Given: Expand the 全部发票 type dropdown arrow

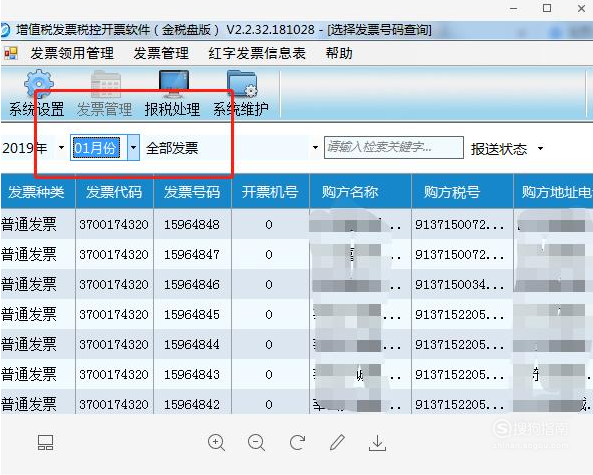Looking at the screenshot, I should tap(315, 147).
